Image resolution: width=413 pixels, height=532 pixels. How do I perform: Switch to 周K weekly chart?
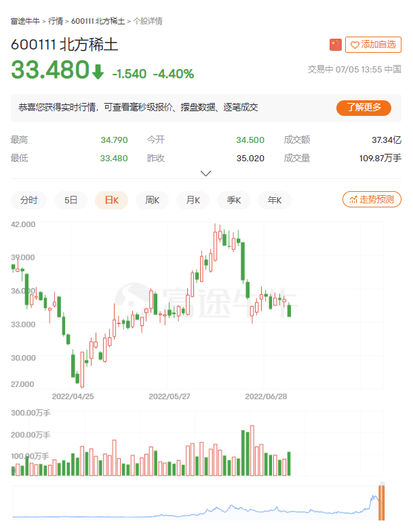(152, 200)
